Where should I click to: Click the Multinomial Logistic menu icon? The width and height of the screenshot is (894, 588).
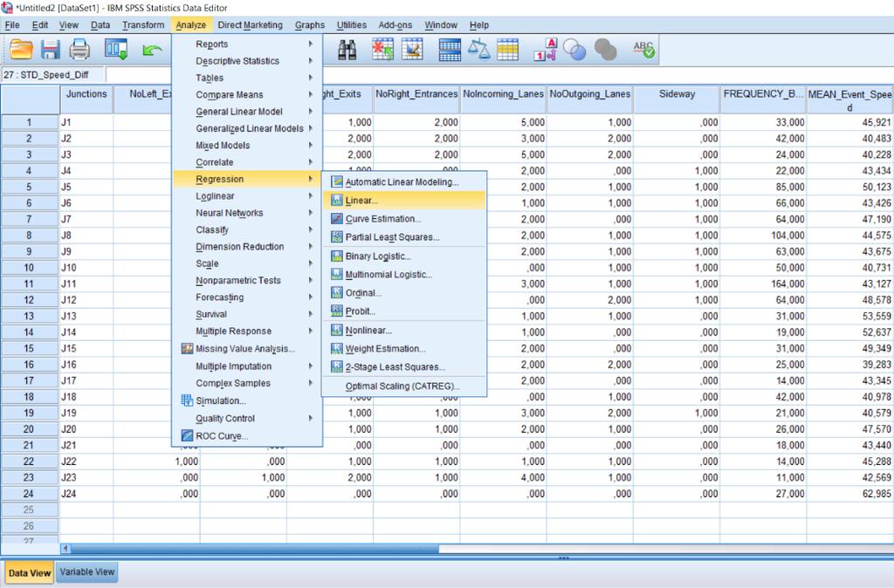tap(337, 274)
